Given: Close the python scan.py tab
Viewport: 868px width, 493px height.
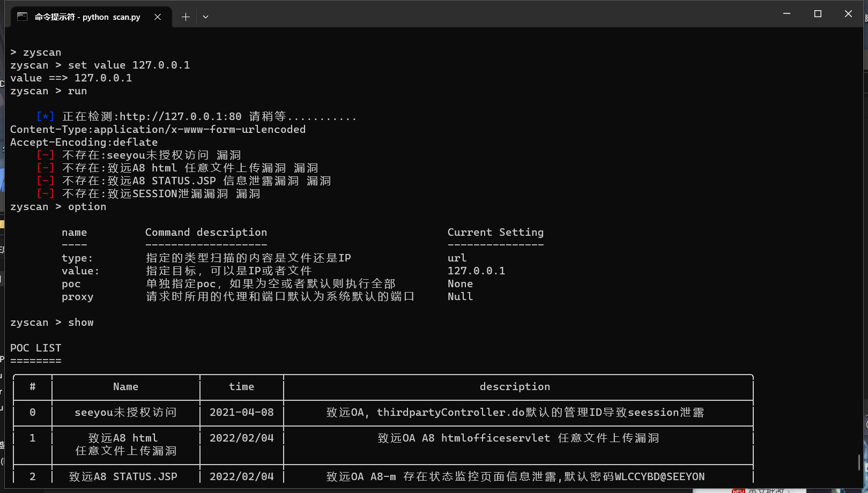Looking at the screenshot, I should pos(158,17).
